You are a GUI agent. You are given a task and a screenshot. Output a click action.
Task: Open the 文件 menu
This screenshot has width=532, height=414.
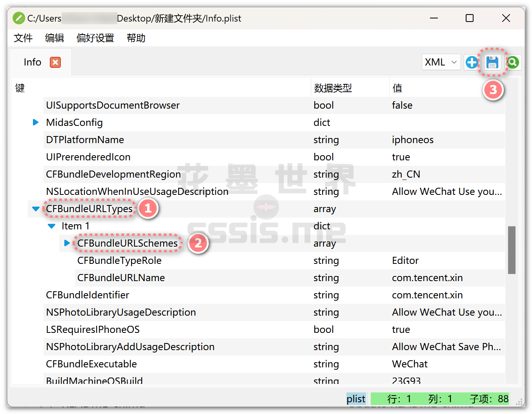(x=23, y=38)
